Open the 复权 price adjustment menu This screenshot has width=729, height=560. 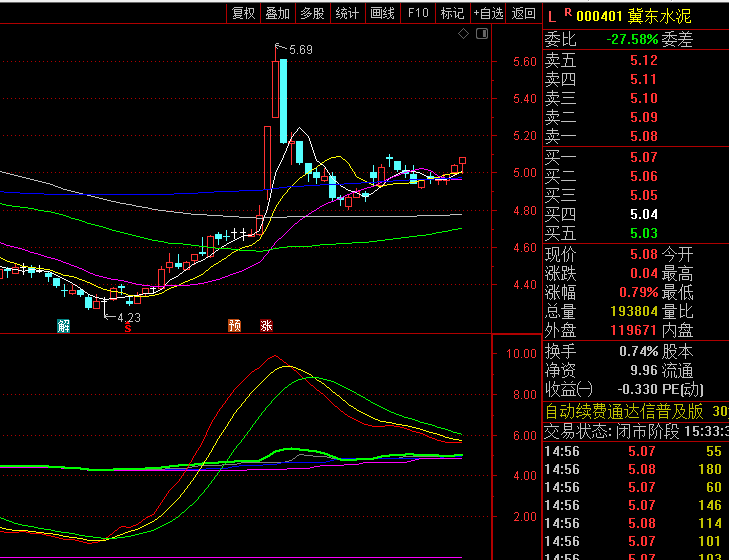coord(243,13)
